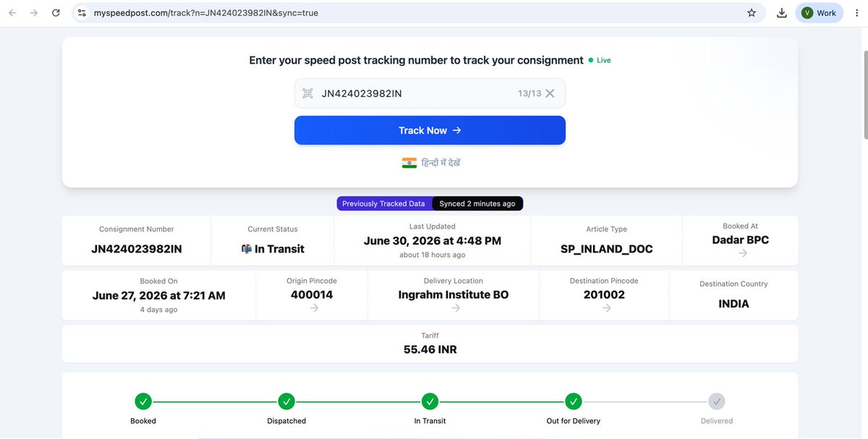Click the Dadar BPC booking office
The height and width of the screenshot is (439, 868).
[x=740, y=239]
